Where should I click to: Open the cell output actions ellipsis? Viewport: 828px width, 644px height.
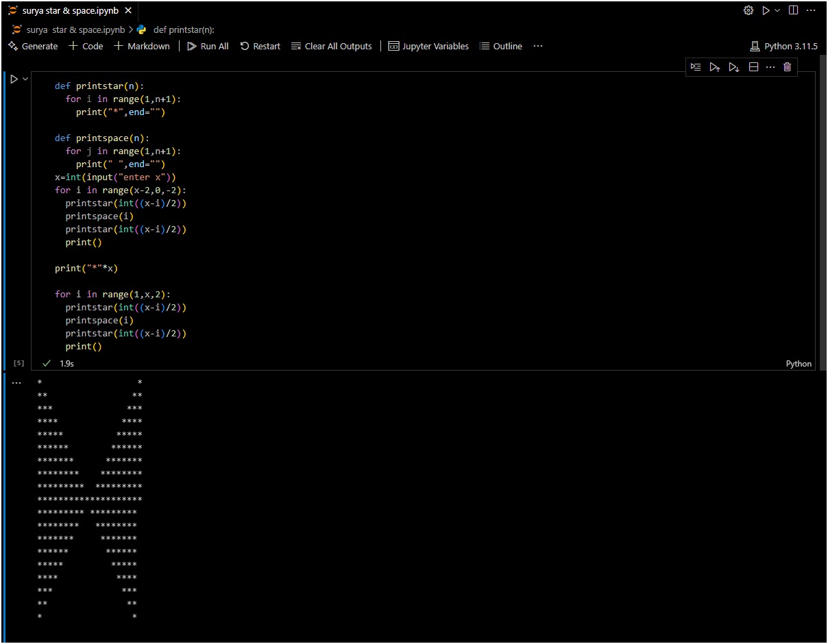pyautogui.click(x=16, y=382)
